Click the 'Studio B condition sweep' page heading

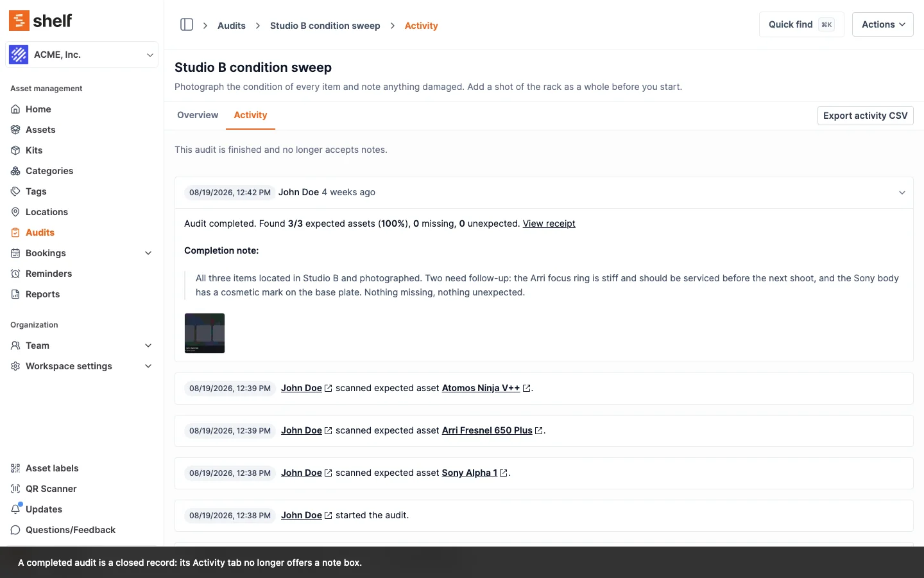pos(253,67)
